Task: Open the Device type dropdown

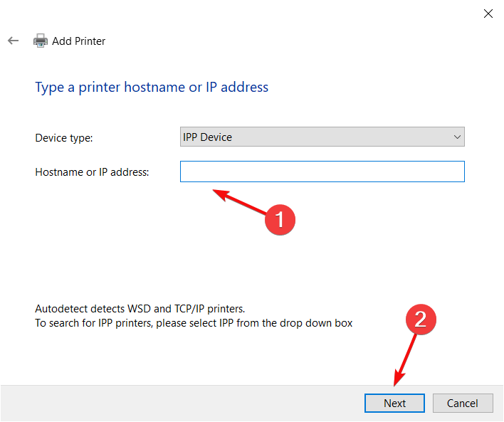Action: point(322,137)
